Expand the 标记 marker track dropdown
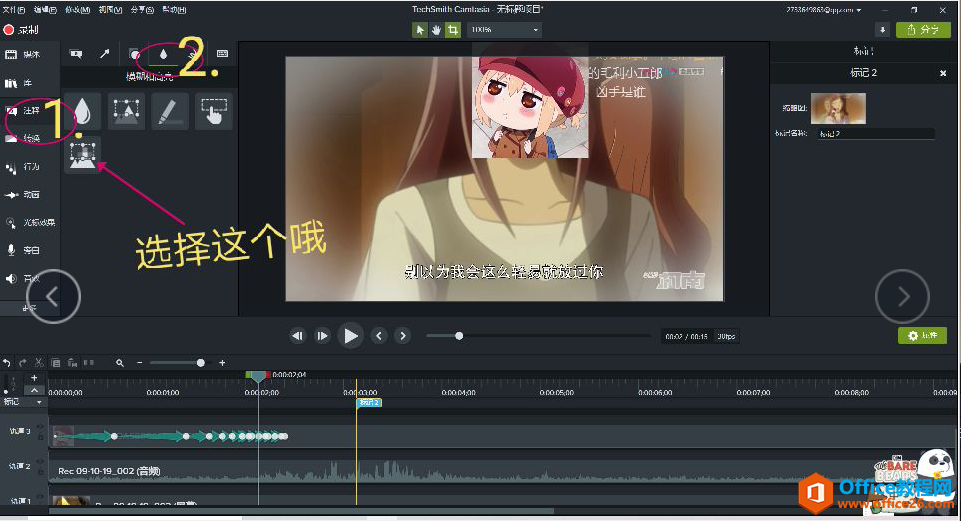Viewport: 961px width, 521px height. click(39, 402)
